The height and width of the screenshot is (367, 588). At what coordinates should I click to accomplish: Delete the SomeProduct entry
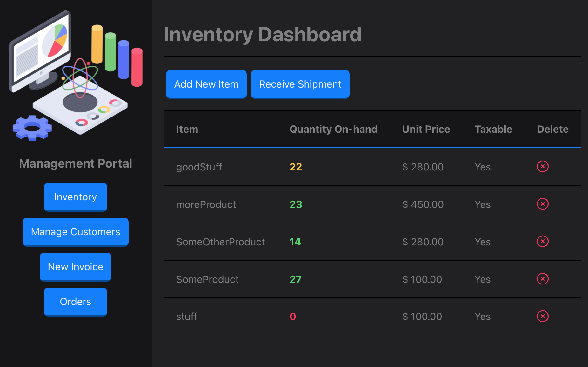pyautogui.click(x=543, y=279)
